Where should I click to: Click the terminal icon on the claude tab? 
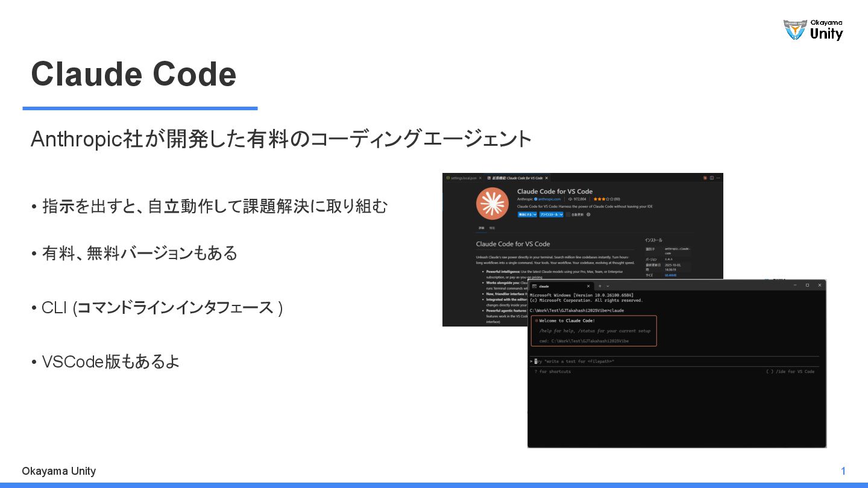pos(534,286)
